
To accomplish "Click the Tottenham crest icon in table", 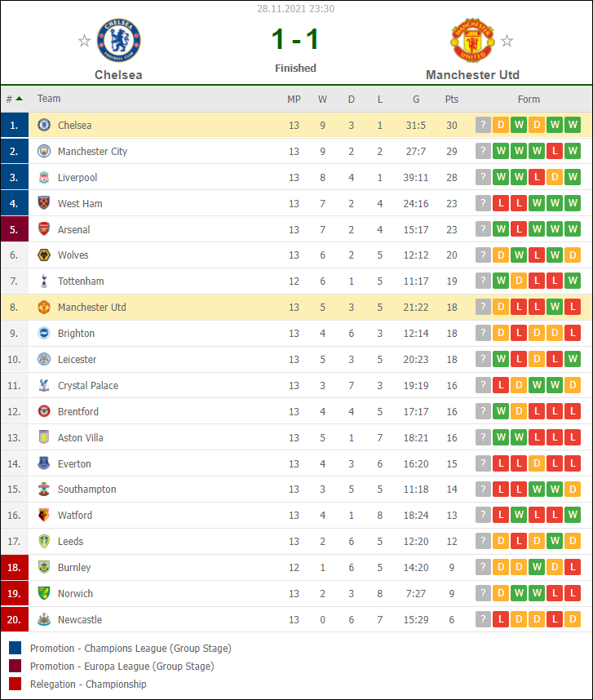I will coord(44,281).
